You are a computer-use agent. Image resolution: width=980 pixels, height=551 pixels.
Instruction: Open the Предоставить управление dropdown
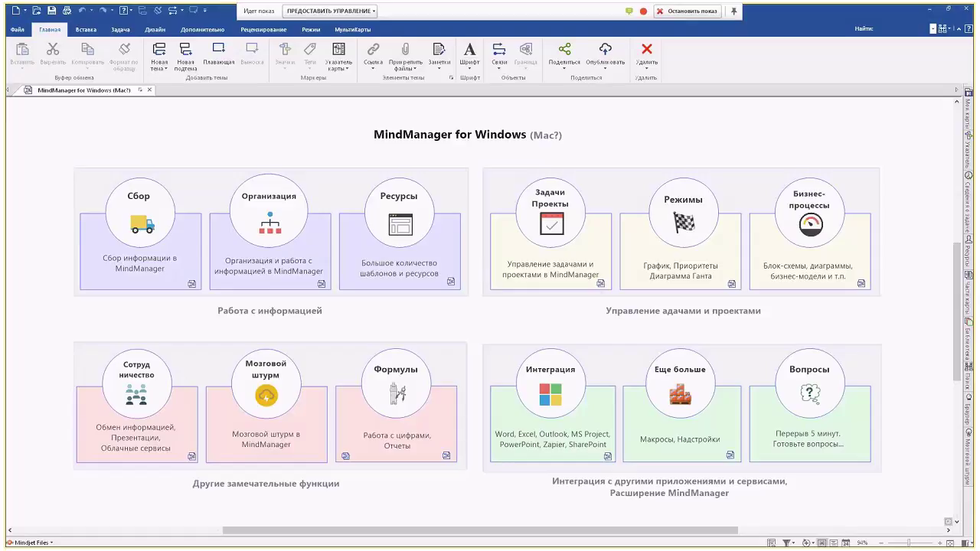pos(330,11)
